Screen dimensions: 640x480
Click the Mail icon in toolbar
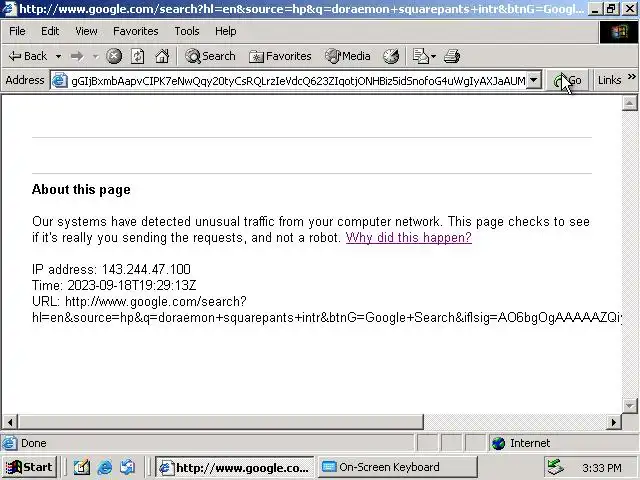pyautogui.click(x=420, y=56)
